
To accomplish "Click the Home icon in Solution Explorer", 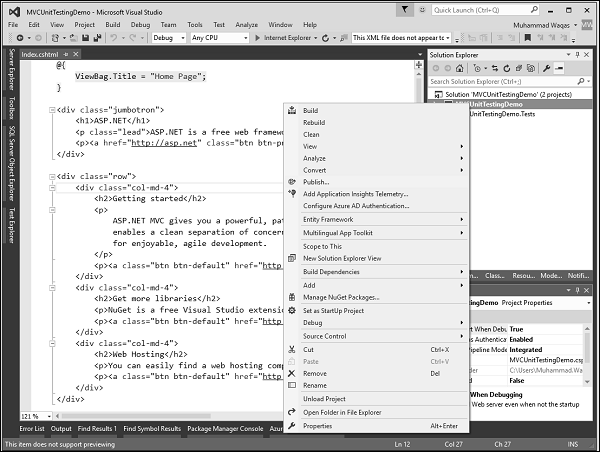I will 459,66.
